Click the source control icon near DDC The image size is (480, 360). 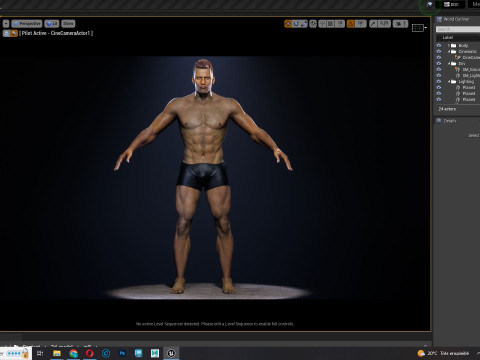point(430,4)
